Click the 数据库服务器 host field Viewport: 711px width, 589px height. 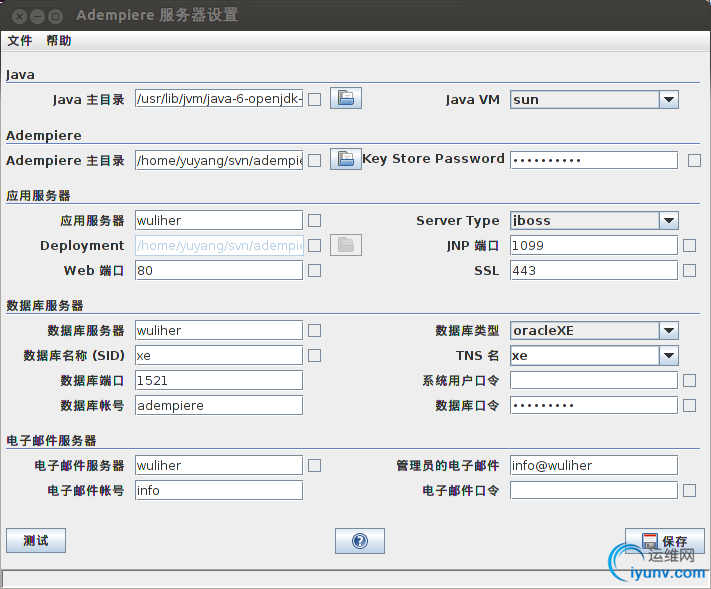[x=219, y=330]
